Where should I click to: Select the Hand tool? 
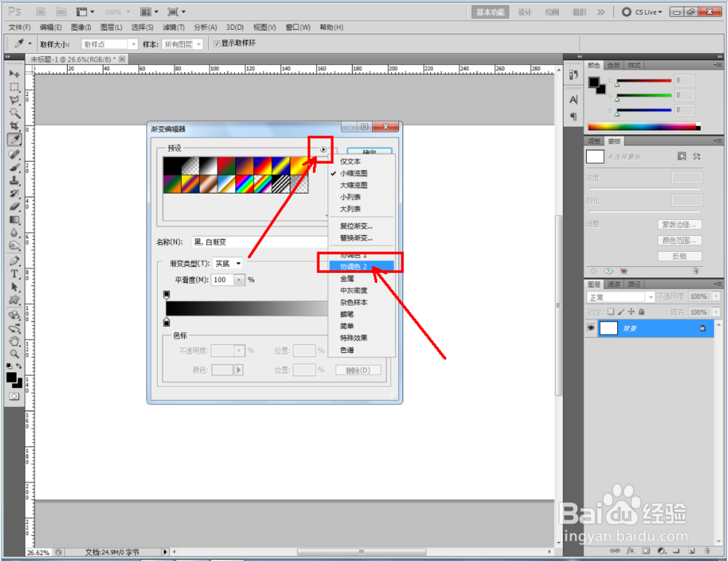pyautogui.click(x=15, y=341)
